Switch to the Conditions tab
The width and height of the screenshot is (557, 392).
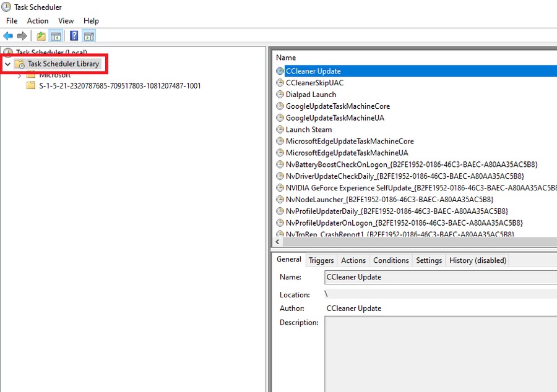point(391,260)
